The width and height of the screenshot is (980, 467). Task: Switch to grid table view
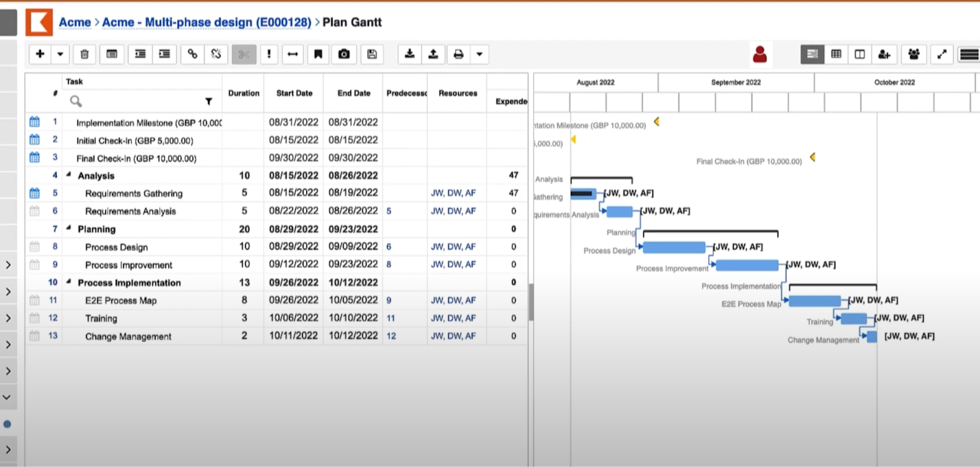(x=836, y=54)
